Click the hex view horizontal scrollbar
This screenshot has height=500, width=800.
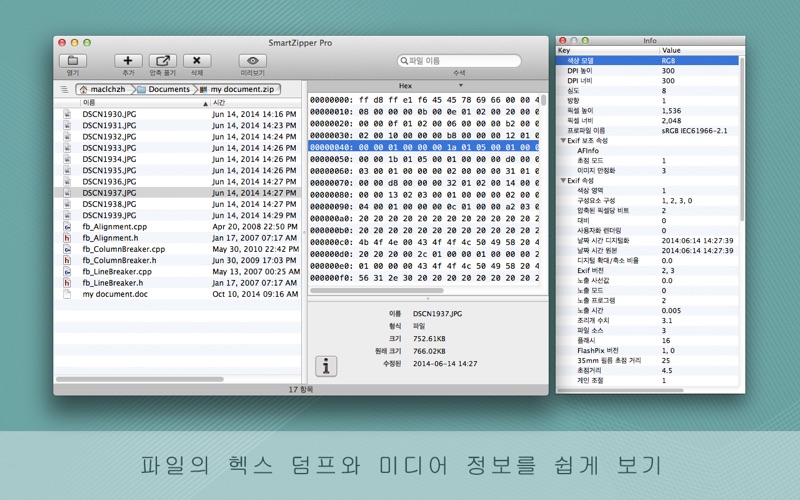377,290
